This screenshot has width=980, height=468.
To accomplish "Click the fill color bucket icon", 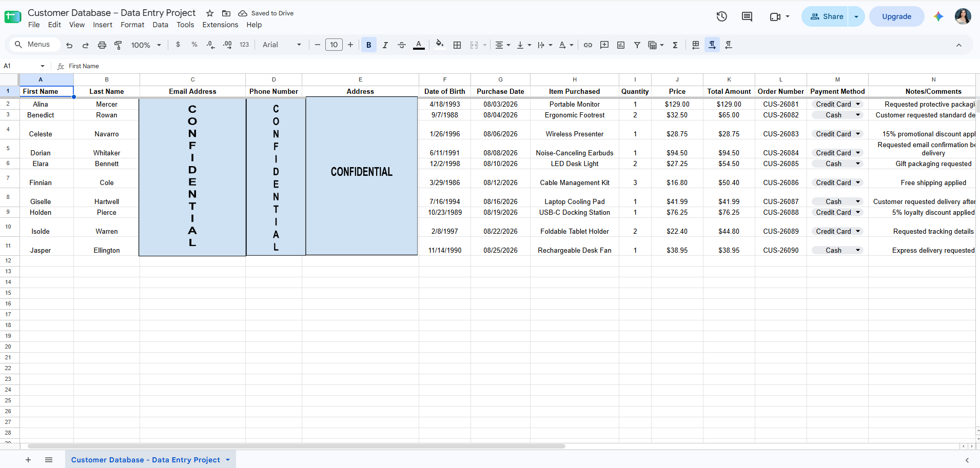I will [x=440, y=45].
